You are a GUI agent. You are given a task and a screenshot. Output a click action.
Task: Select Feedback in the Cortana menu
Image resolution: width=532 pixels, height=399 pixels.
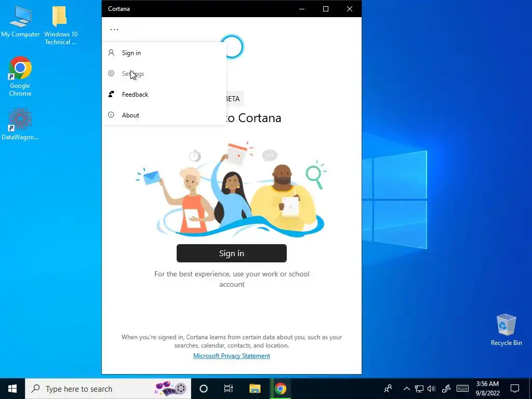click(164, 95)
